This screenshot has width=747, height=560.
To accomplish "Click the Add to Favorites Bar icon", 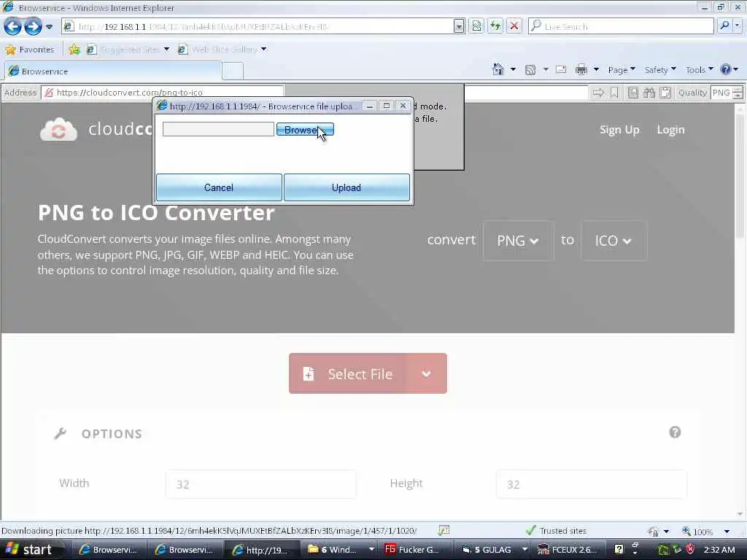I will tap(74, 50).
